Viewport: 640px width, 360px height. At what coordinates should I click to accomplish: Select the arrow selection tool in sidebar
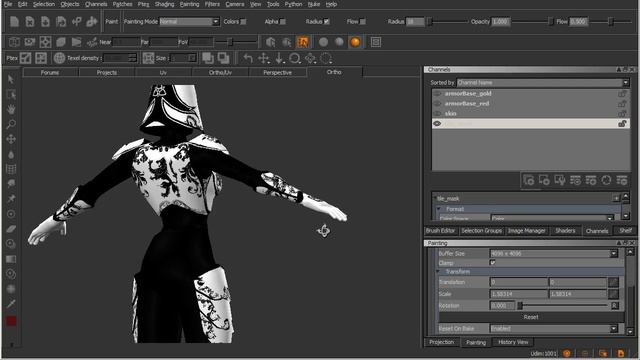pyautogui.click(x=11, y=79)
